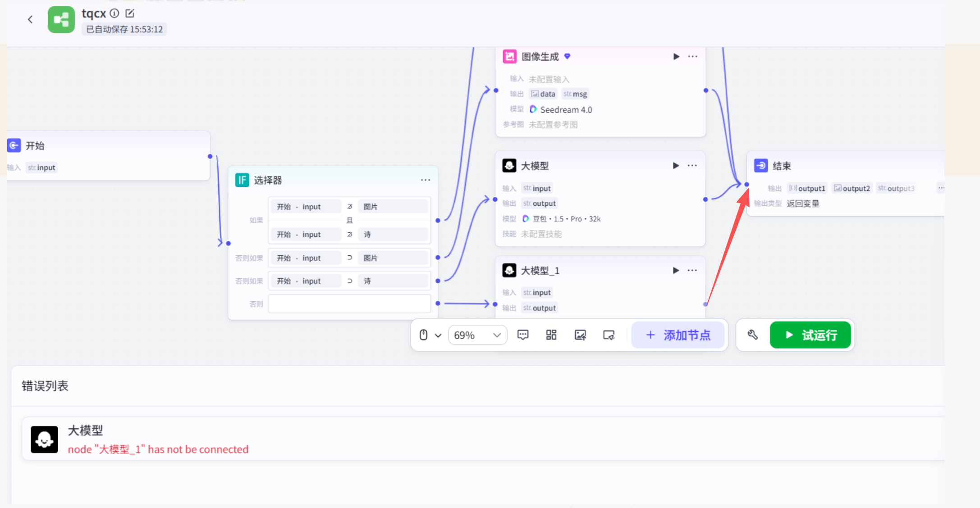Open the 69% zoom level dropdown

[x=477, y=335]
